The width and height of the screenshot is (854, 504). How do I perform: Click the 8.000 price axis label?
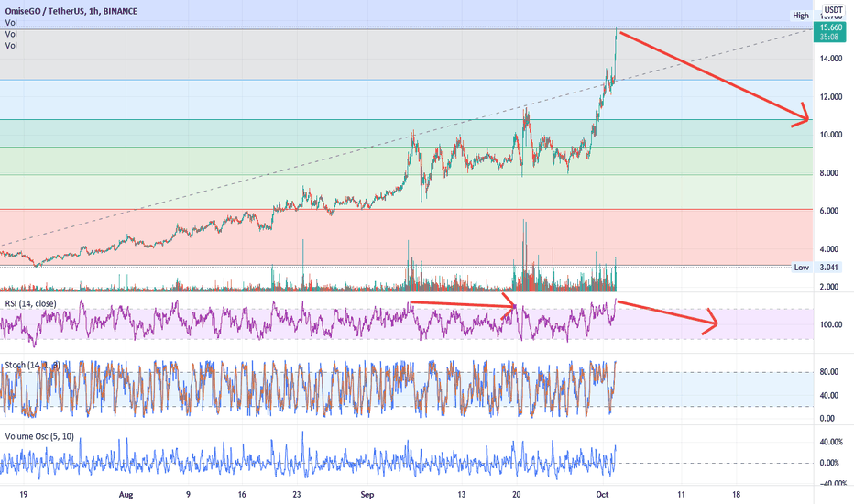(x=830, y=173)
